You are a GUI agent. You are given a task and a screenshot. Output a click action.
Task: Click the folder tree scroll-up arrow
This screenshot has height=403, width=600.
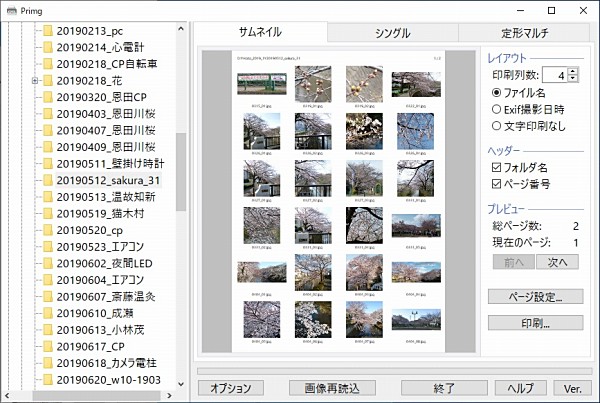coord(181,29)
